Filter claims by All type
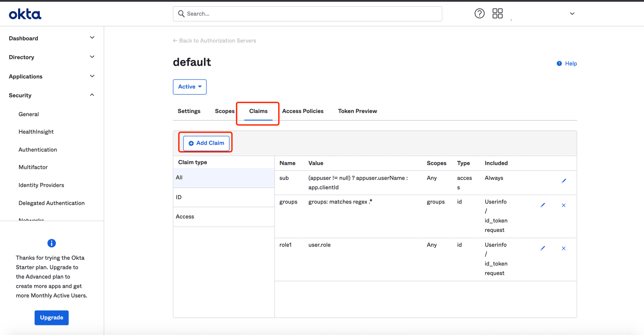644x335 pixels. click(x=224, y=178)
